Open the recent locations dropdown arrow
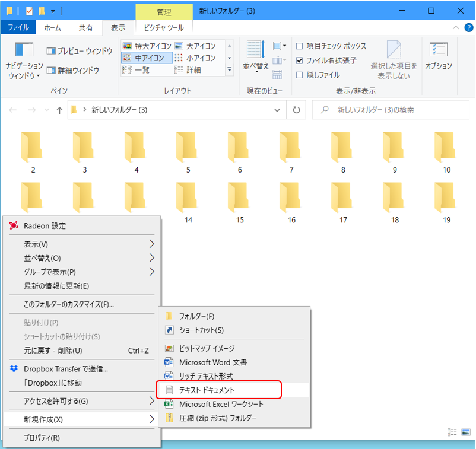This screenshot has height=449, width=476. (x=46, y=110)
